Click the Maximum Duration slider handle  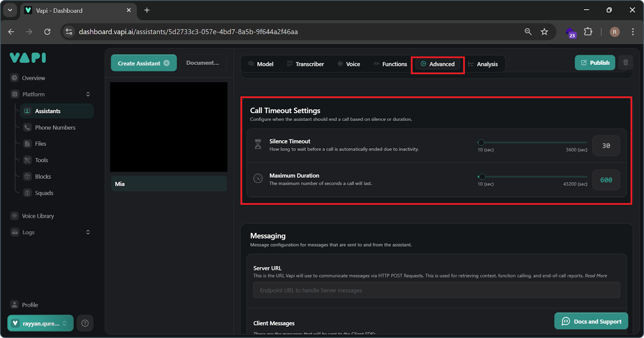[482, 176]
